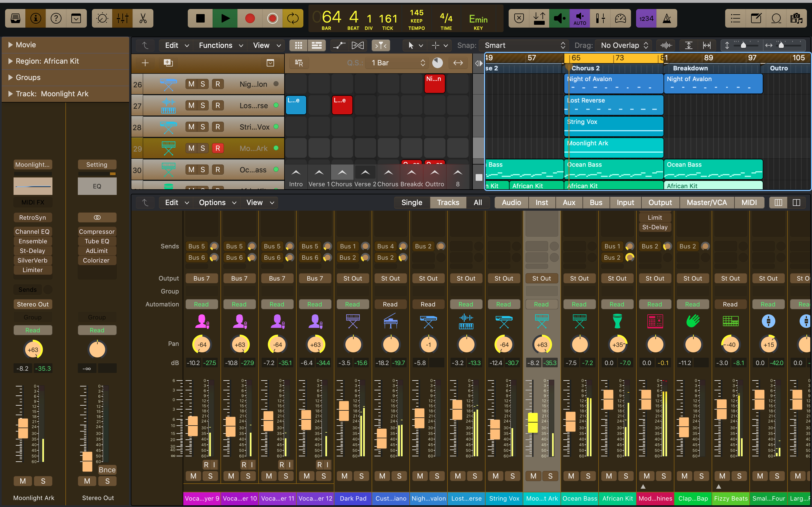The width and height of the screenshot is (812, 507).
Task: Toggle the Cycle mode button
Action: [x=293, y=18]
